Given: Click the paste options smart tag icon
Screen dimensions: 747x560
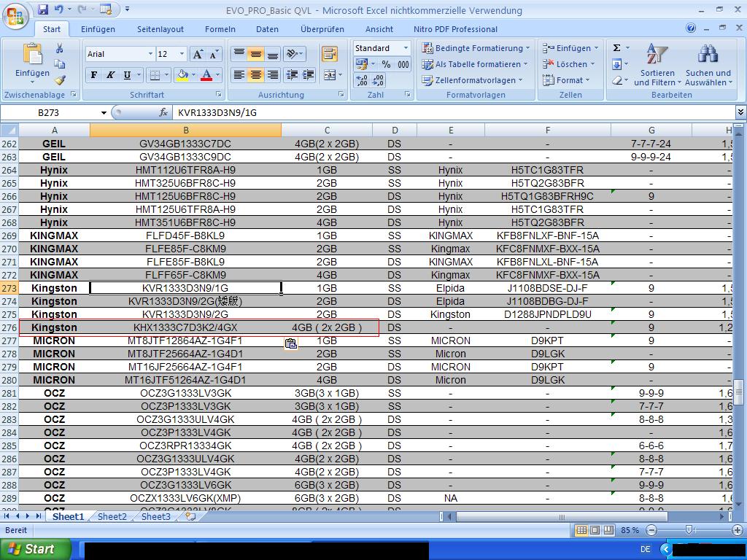Looking at the screenshot, I should pyautogui.click(x=290, y=343).
